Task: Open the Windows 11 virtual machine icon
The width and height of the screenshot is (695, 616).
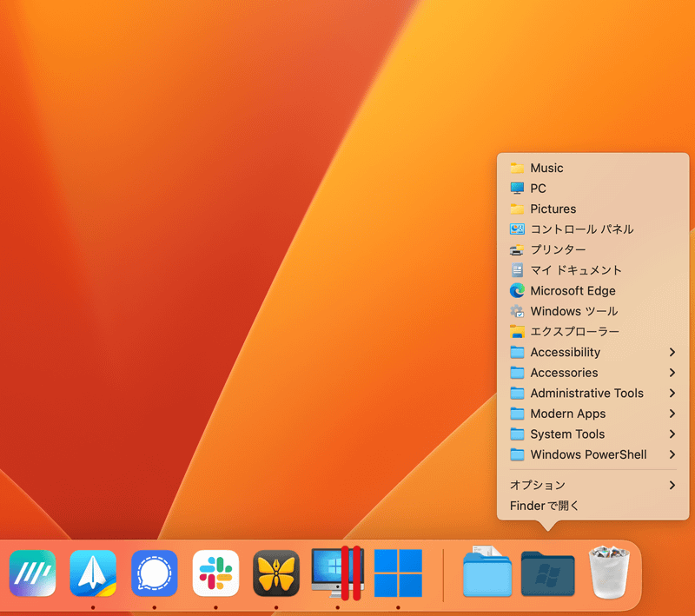Action: 398,573
